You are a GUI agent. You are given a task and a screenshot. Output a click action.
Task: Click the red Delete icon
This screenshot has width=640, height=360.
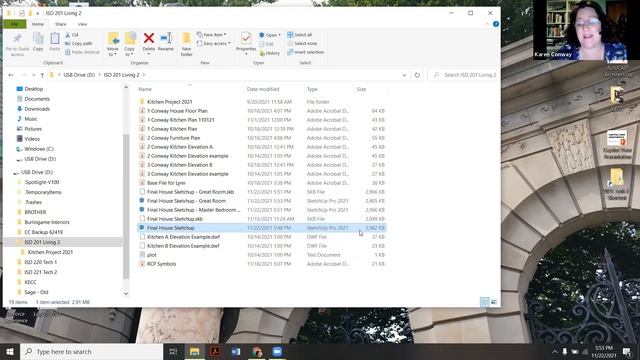tap(149, 38)
